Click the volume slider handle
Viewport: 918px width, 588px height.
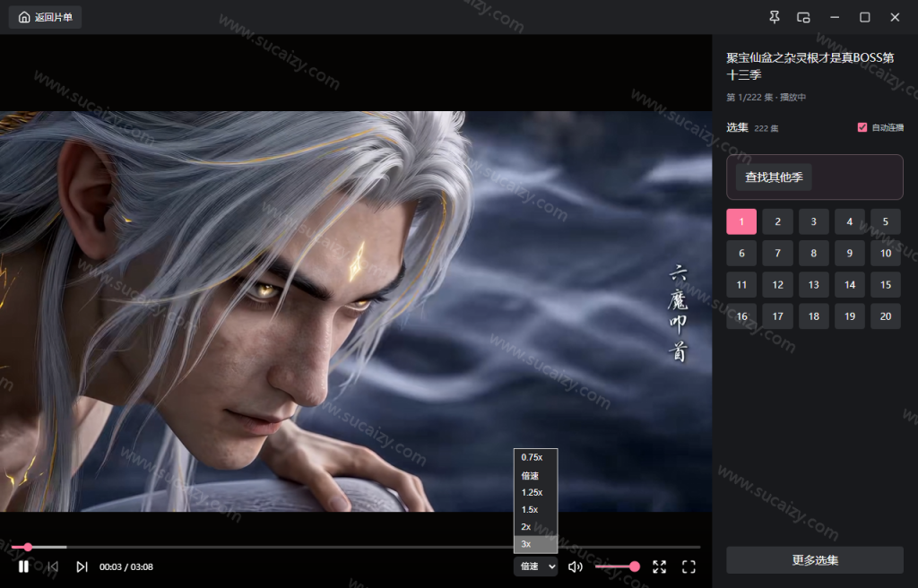coord(635,566)
